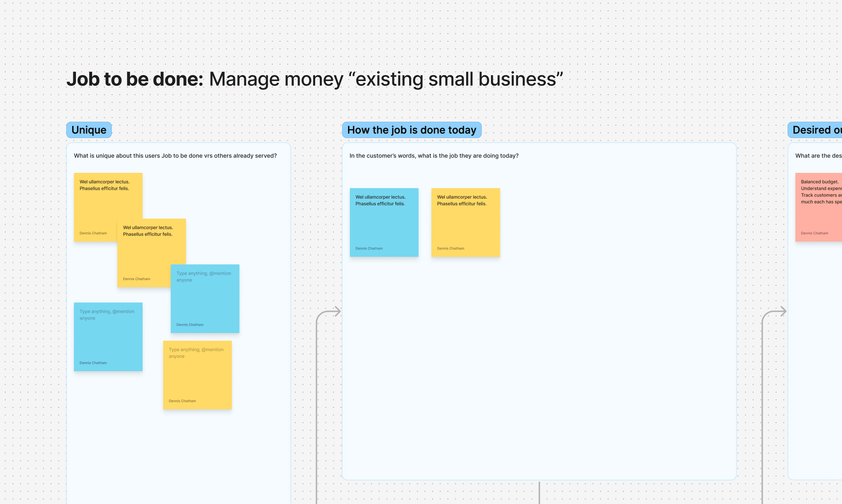
Task: Select yellow sticky note in job today section
Action: click(x=465, y=222)
